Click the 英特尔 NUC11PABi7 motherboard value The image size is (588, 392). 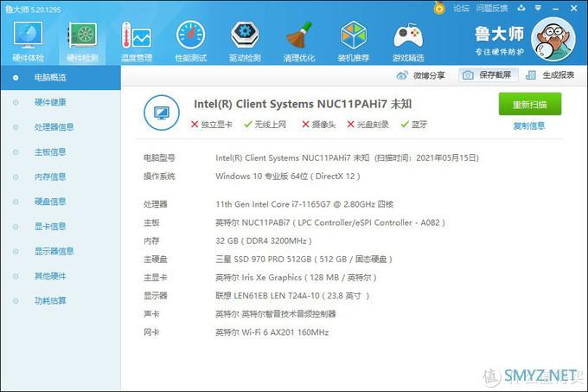click(330, 222)
